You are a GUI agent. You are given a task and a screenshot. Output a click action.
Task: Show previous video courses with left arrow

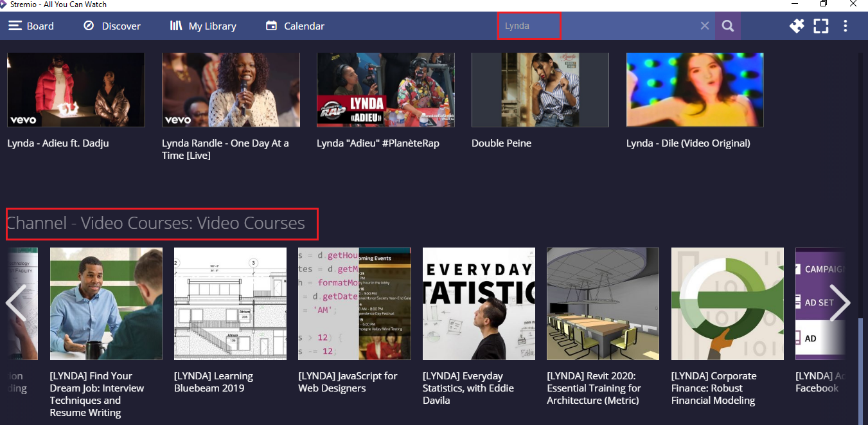[x=15, y=303]
